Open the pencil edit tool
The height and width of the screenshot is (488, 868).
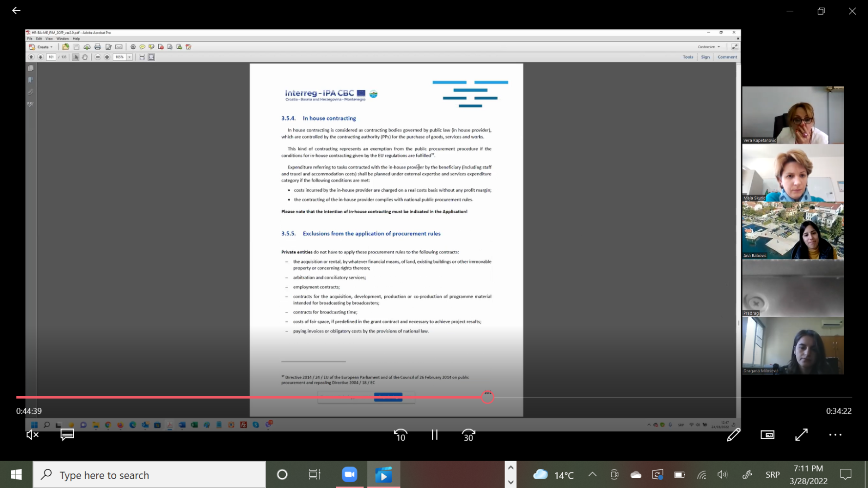click(x=733, y=434)
